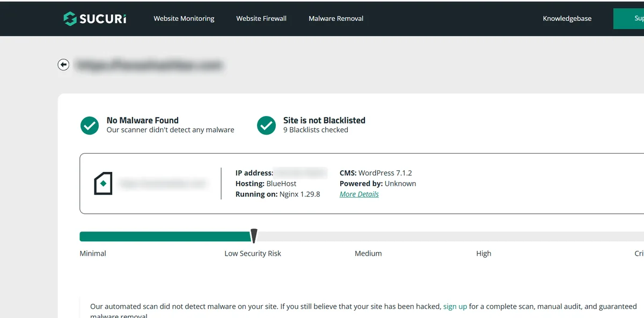Click the No Malware Found heading
Viewport: 644px width, 318px height.
tap(143, 120)
